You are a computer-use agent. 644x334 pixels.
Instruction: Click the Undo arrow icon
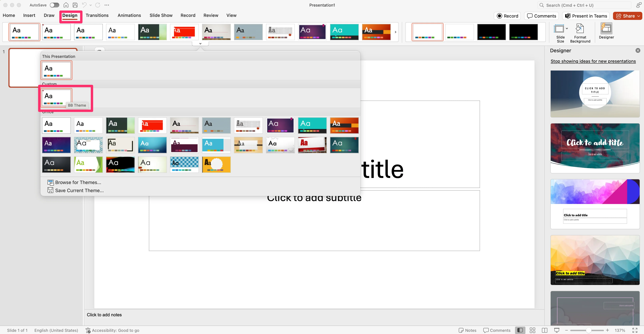(x=84, y=5)
